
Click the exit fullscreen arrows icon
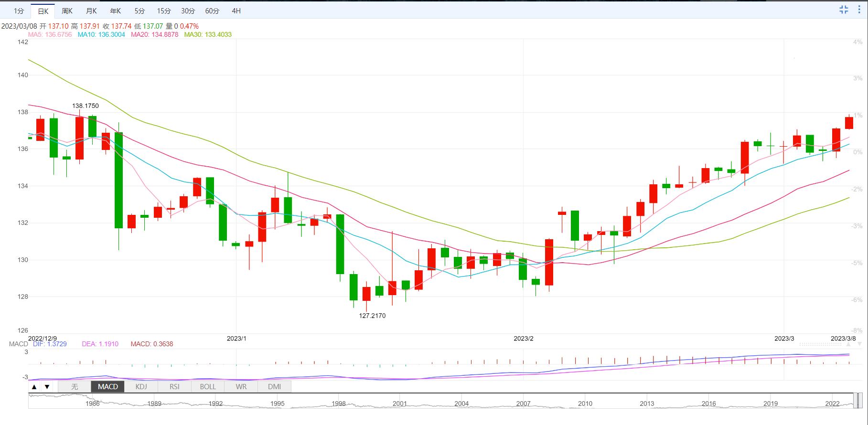coord(844,10)
